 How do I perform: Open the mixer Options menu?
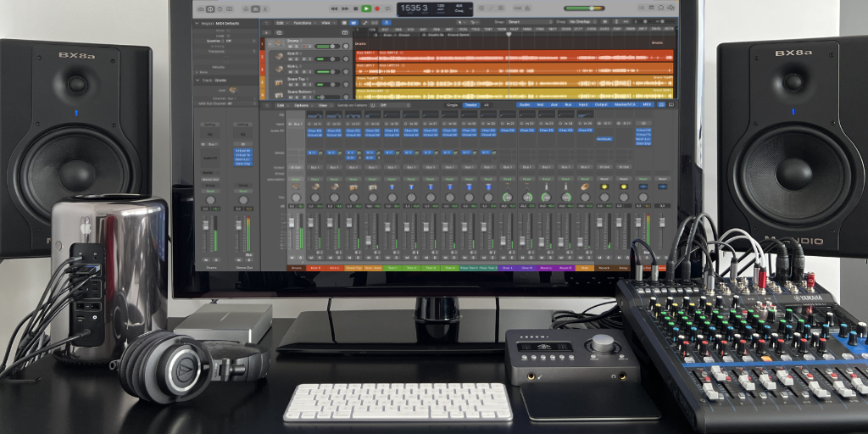pos(301,105)
